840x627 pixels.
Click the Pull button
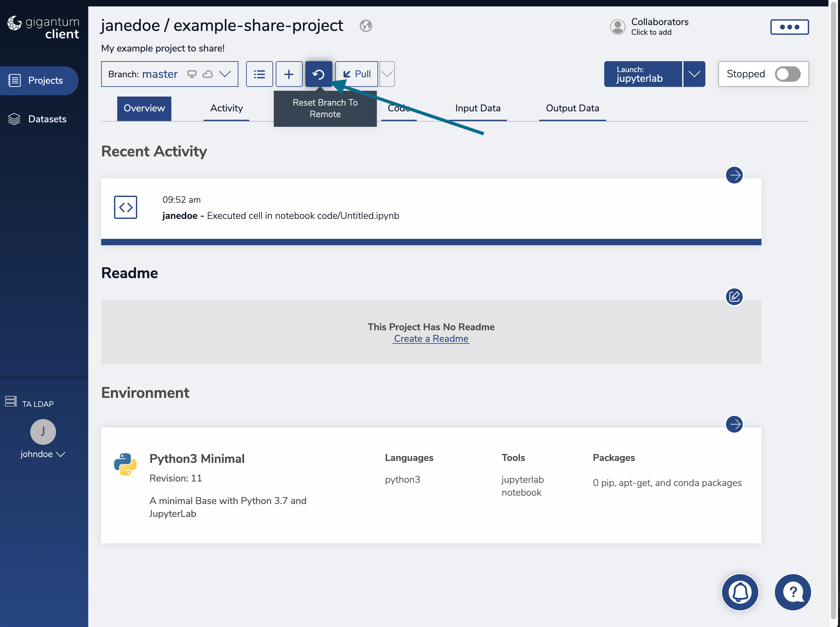(x=357, y=74)
